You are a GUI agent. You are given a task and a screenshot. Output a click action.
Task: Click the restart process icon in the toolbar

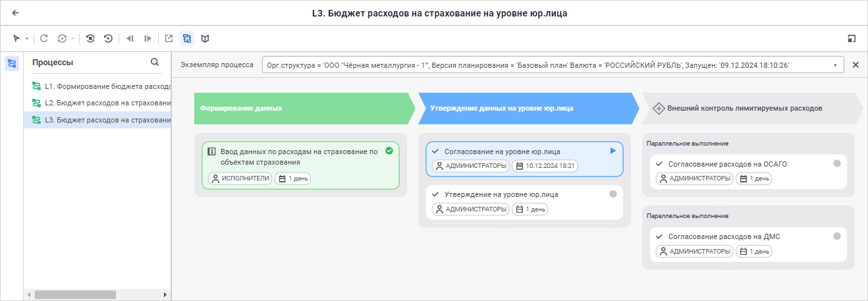coord(108,39)
